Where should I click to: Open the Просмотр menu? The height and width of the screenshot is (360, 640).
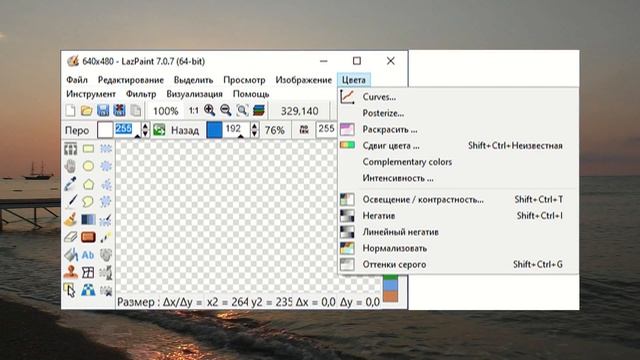point(244,80)
